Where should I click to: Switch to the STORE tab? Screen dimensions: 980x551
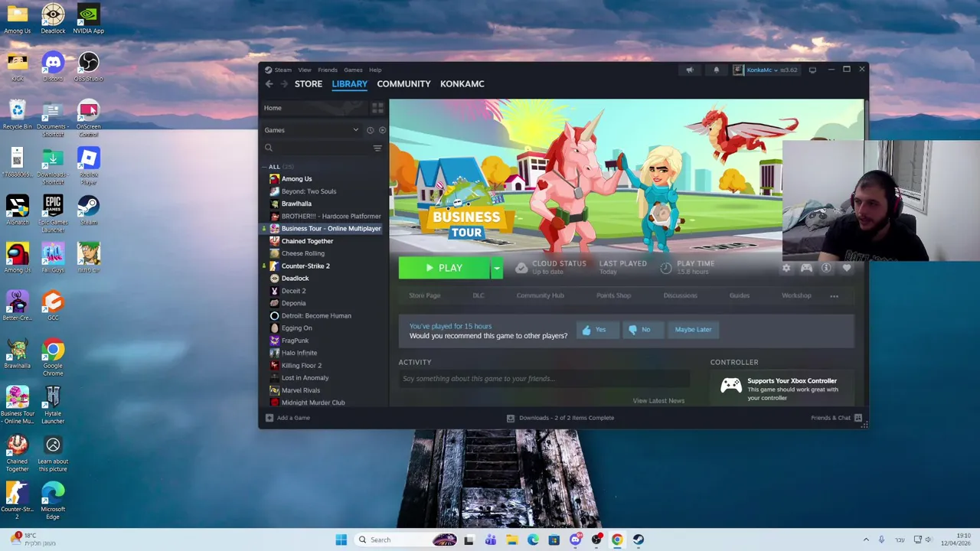click(x=309, y=84)
